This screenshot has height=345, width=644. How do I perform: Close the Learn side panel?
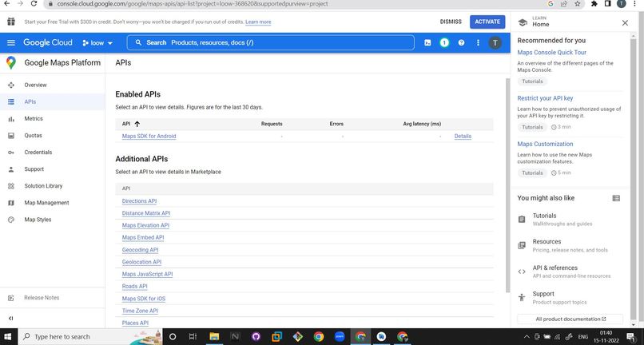[625, 23]
